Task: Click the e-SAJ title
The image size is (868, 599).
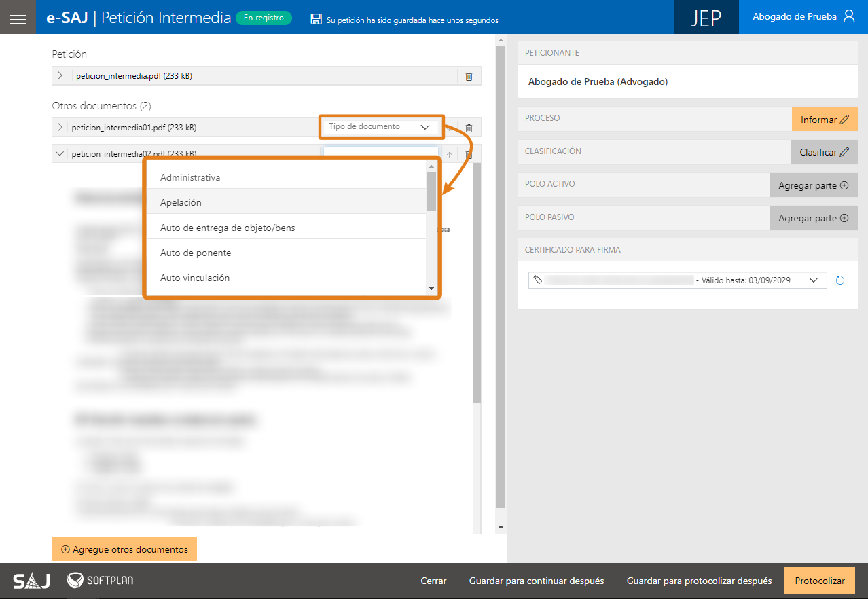Action: click(67, 18)
